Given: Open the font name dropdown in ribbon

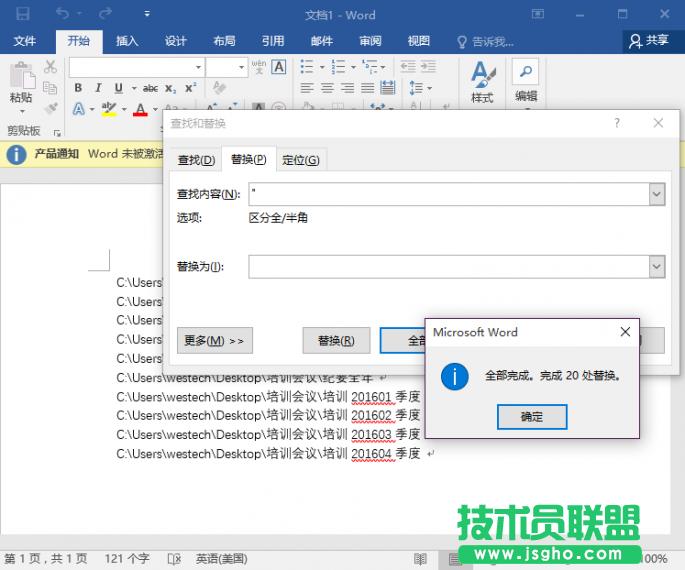Looking at the screenshot, I should [198, 67].
